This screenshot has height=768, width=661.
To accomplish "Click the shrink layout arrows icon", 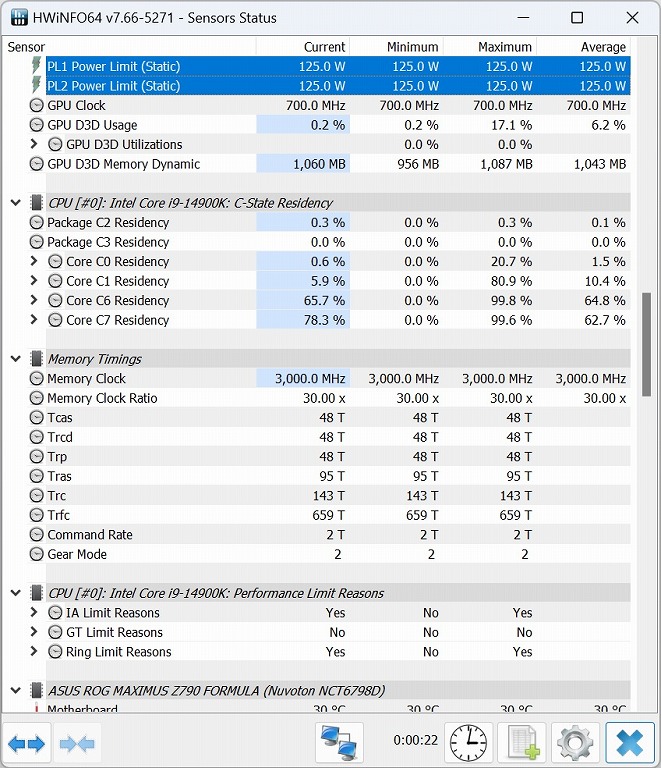I will click(78, 743).
